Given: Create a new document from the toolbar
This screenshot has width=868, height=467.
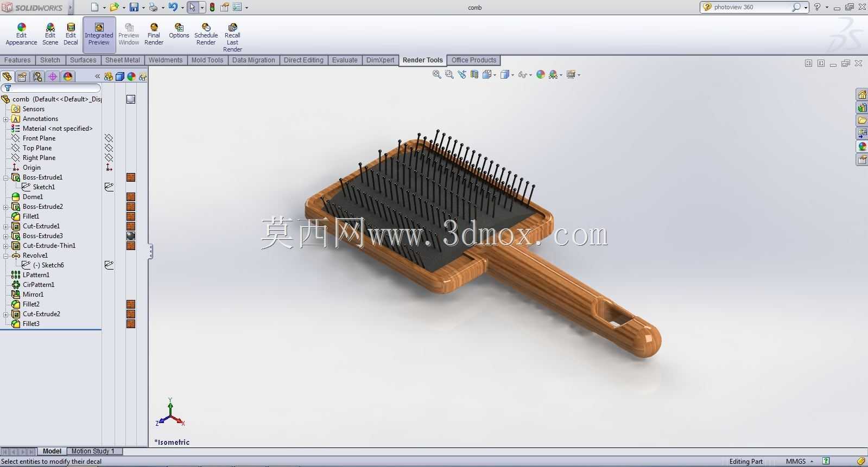Looking at the screenshot, I should coord(95,7).
